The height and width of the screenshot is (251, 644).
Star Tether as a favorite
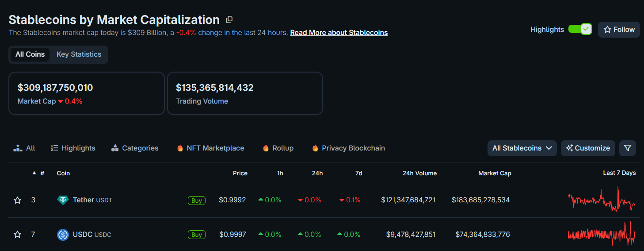pos(18,200)
